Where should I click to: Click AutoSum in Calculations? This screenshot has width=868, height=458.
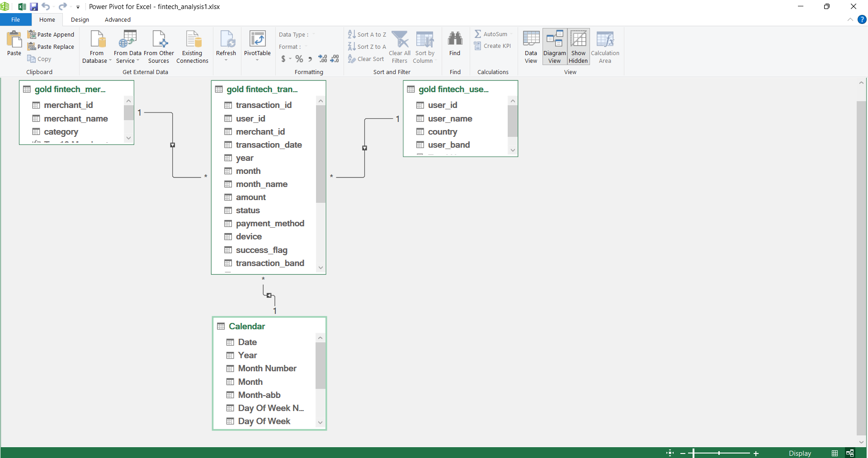[x=491, y=34]
